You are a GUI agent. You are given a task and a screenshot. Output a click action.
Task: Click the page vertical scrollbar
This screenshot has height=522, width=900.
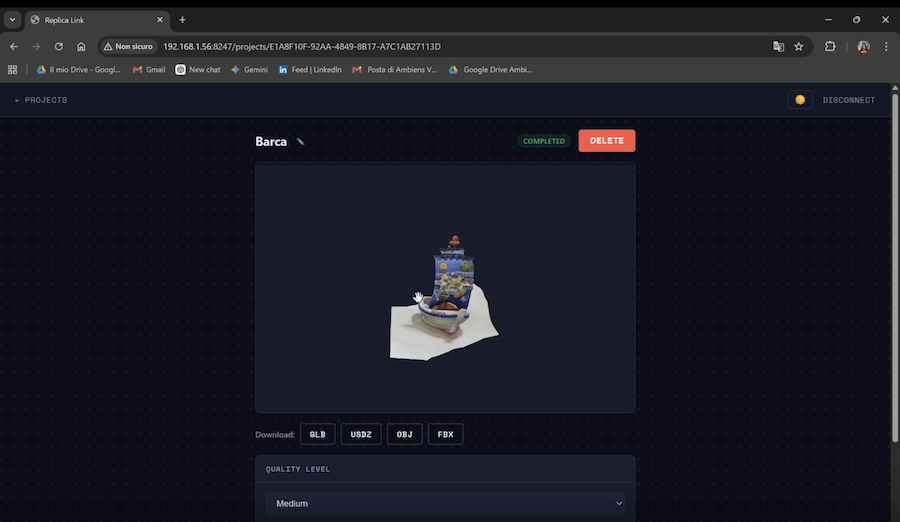895,268
